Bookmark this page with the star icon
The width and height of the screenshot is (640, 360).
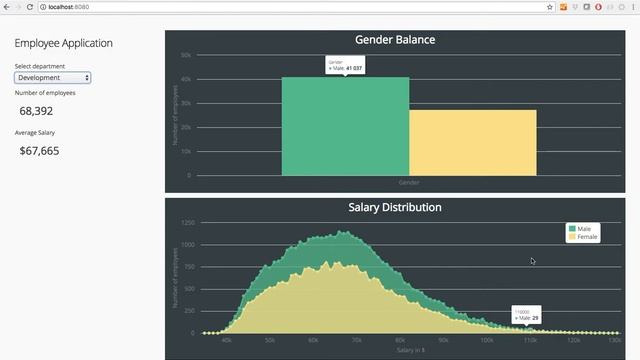point(549,7)
